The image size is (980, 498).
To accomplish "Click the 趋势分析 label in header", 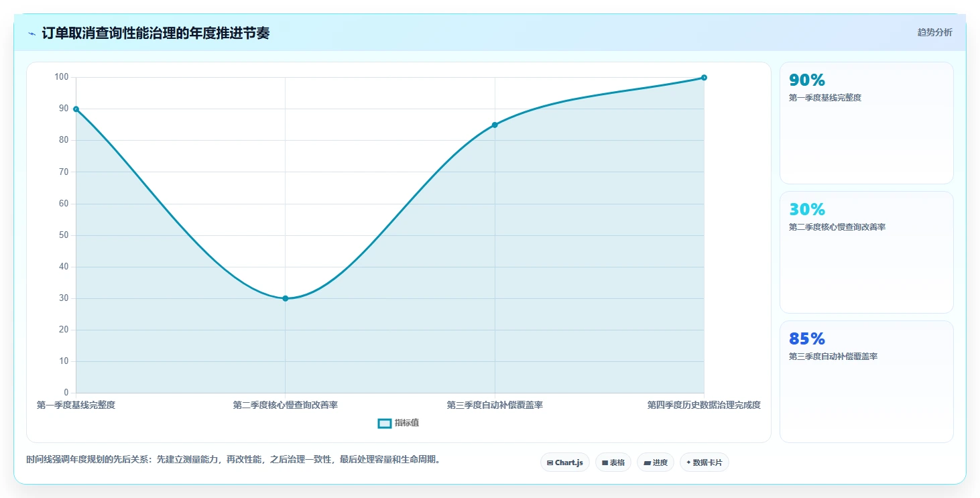I will [x=934, y=32].
